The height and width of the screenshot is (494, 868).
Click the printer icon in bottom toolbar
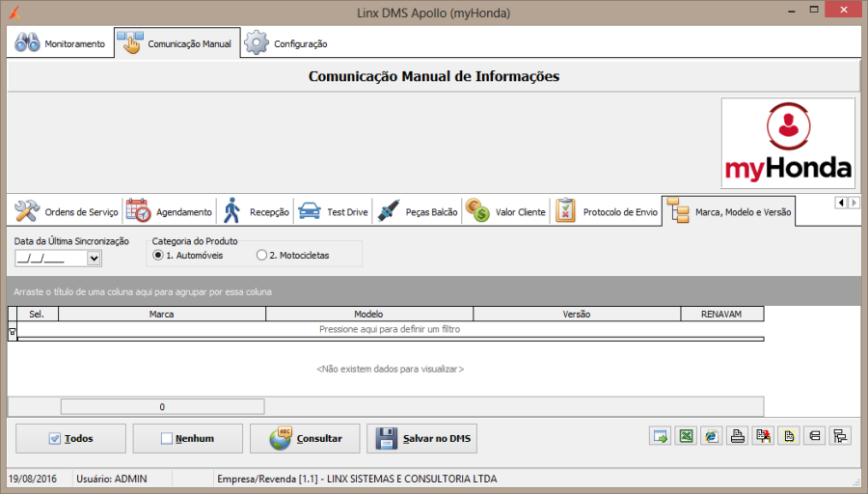(x=738, y=436)
